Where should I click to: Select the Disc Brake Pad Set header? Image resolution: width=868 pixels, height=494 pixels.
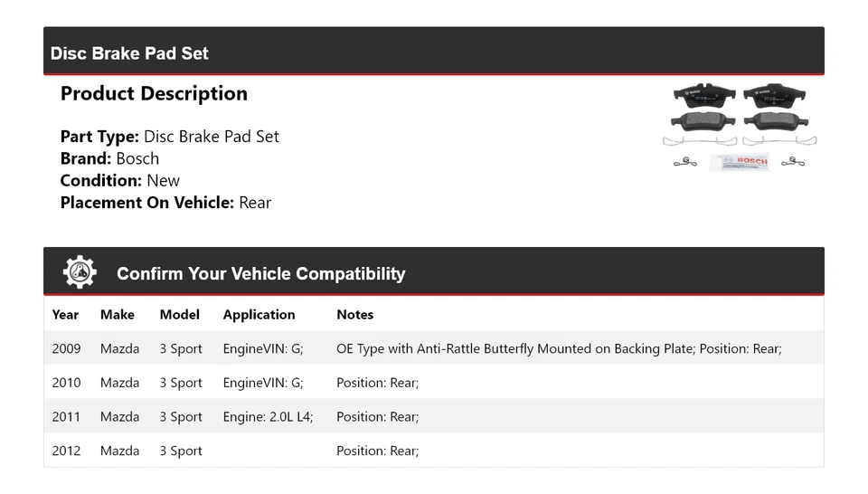[129, 53]
